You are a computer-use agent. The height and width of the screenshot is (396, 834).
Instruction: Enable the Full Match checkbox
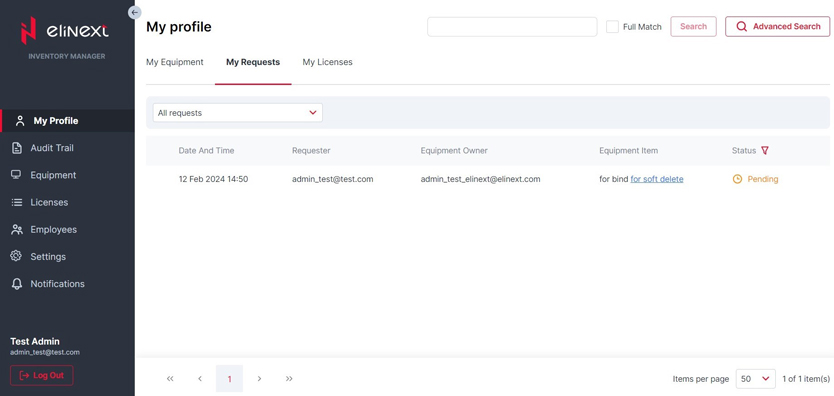coord(612,27)
